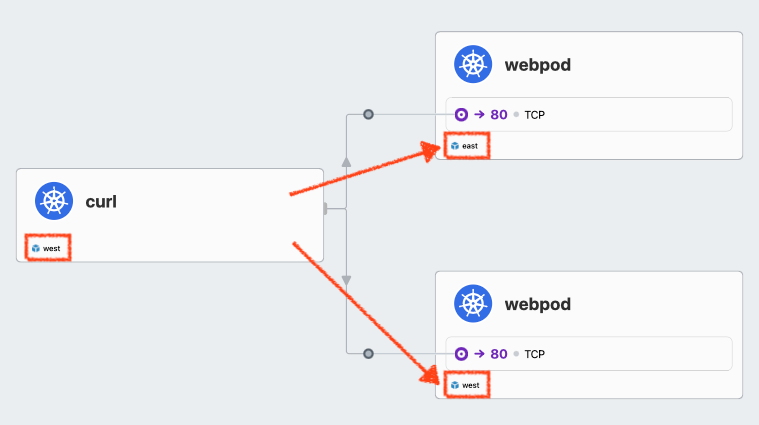759x425 pixels.
Task: Click the cube icon on curl's west badge
Action: pyautogui.click(x=36, y=248)
